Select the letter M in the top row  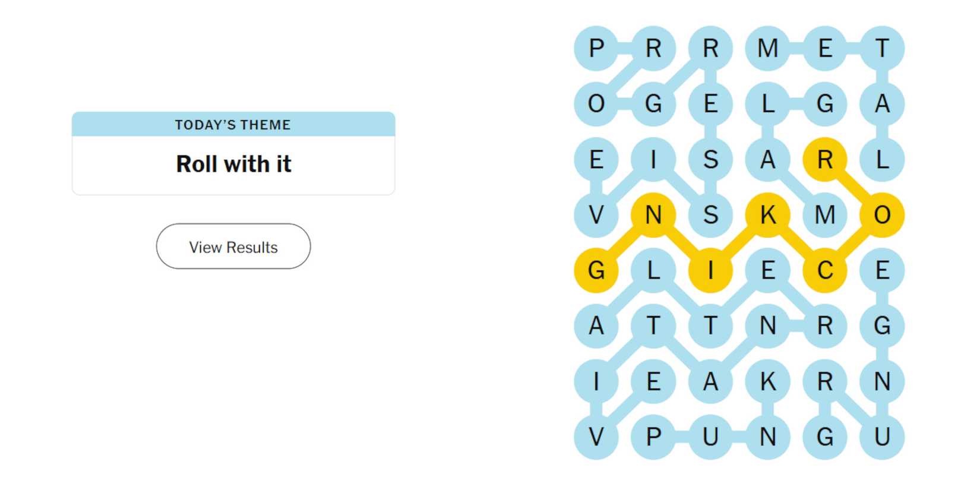point(767,48)
